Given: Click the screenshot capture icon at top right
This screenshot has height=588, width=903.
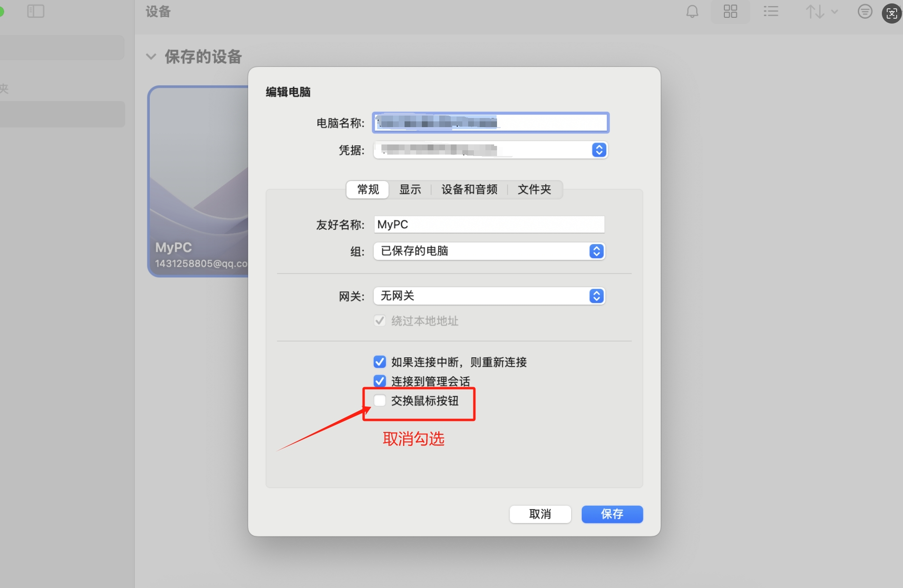Looking at the screenshot, I should (891, 13).
